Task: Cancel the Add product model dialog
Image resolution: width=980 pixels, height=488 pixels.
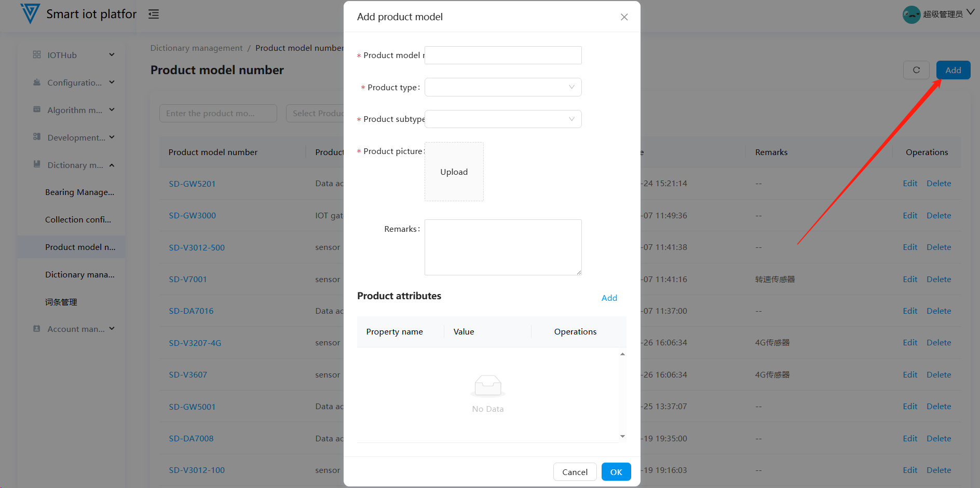Action: click(x=575, y=472)
